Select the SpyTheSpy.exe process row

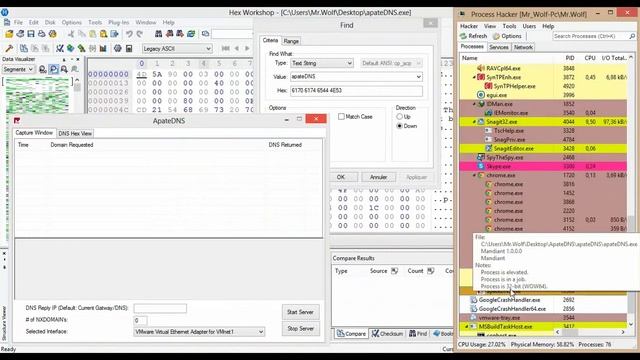(543, 158)
